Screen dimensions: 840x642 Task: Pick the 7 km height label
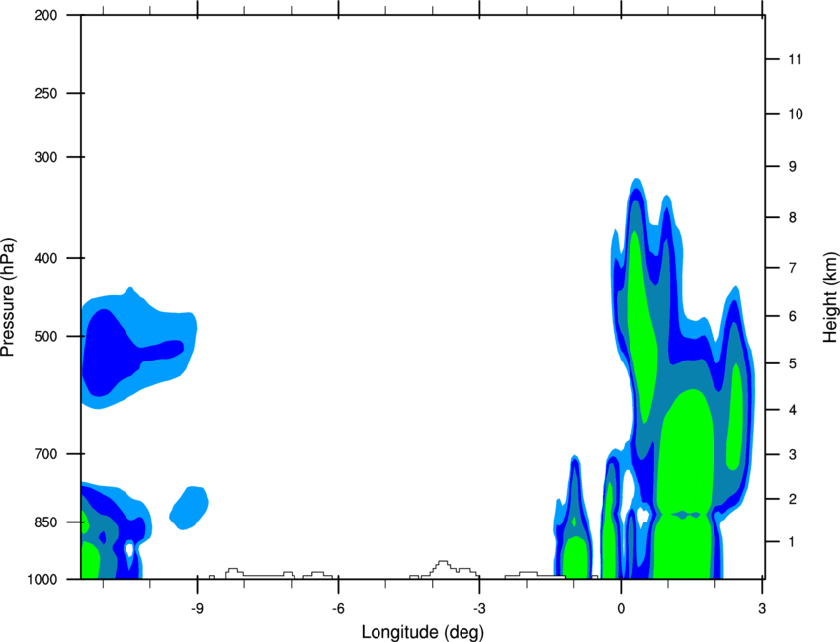pyautogui.click(x=792, y=268)
